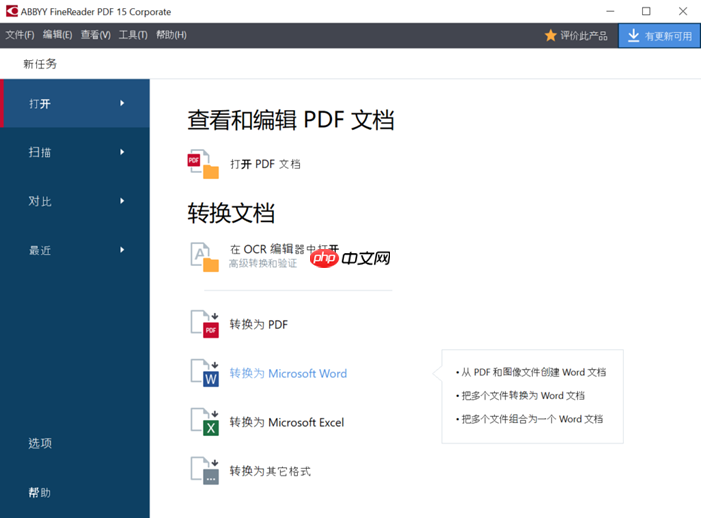This screenshot has height=518, width=701.
Task: Expand the 打开 sidebar arrow
Action: click(x=122, y=103)
